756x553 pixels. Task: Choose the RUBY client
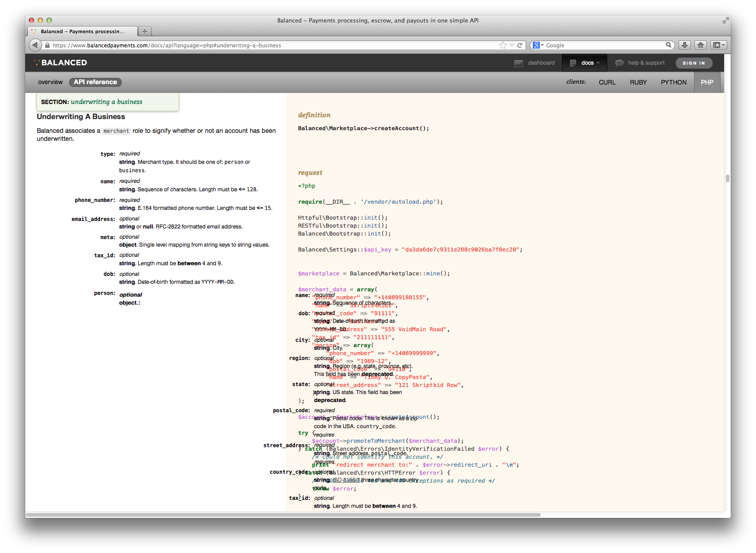pos(638,82)
